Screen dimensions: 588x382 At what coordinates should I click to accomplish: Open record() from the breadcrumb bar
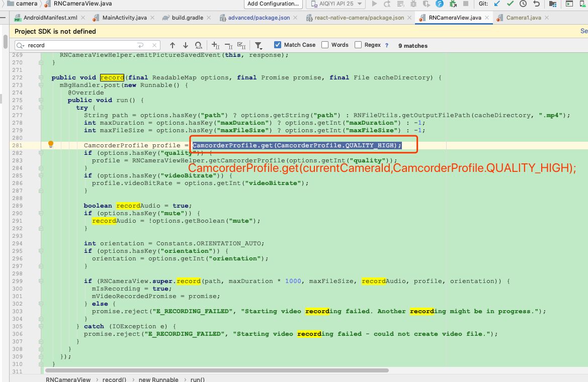click(114, 379)
